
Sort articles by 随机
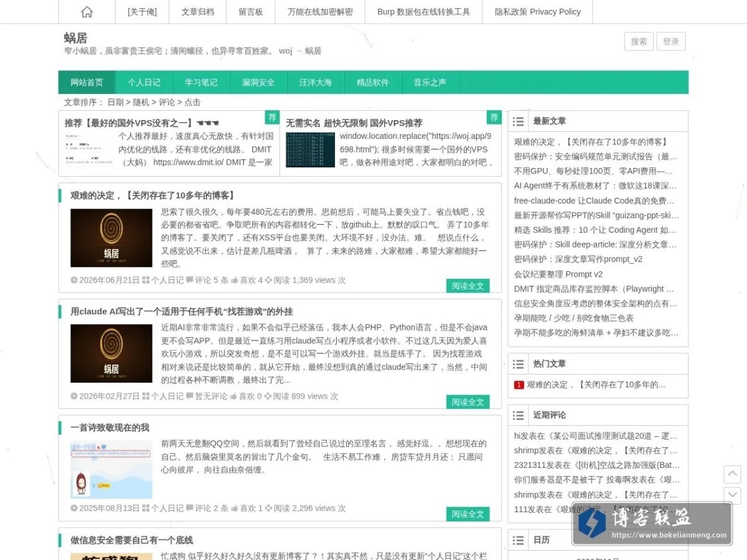[141, 102]
